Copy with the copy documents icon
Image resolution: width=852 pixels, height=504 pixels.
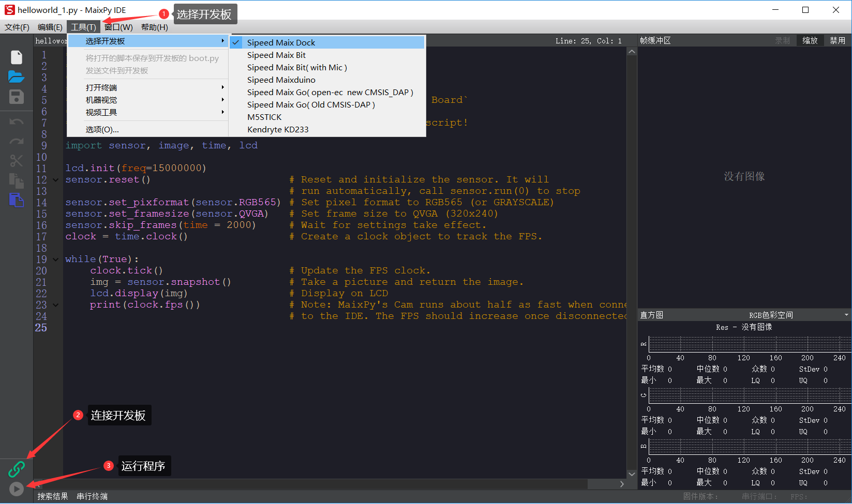pos(17,180)
